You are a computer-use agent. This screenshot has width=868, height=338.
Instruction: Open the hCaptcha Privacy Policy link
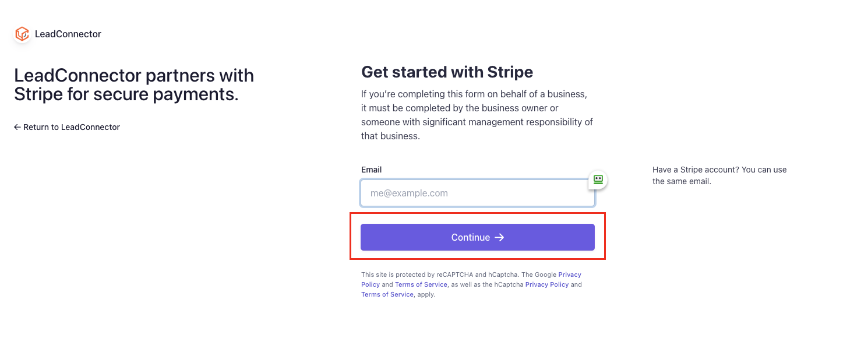pos(546,284)
